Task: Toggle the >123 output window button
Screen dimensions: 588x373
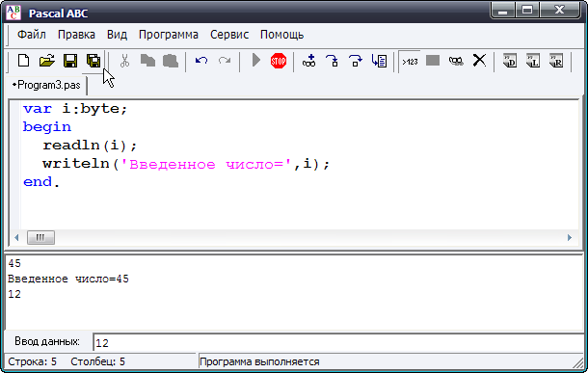Action: 410,61
